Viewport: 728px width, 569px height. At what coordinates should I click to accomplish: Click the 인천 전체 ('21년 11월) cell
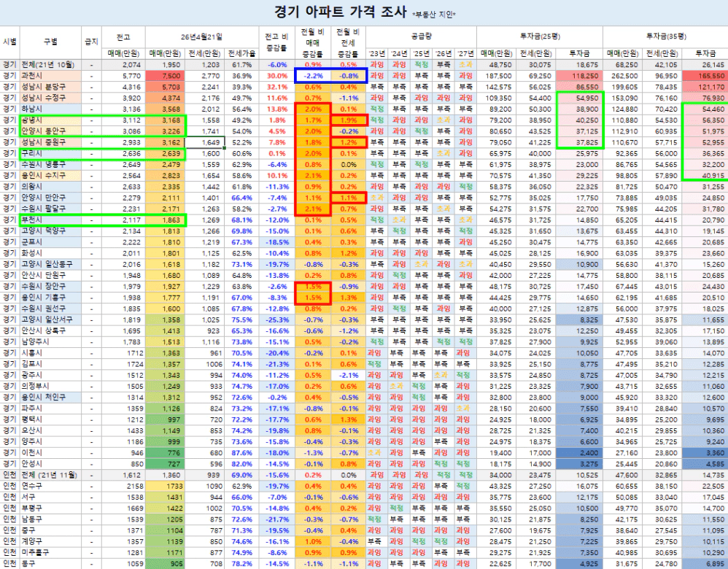(50, 475)
